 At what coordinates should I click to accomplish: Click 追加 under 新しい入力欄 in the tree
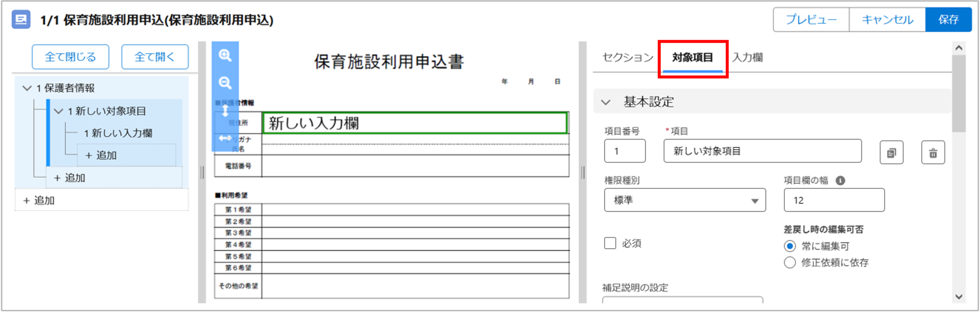point(101,155)
